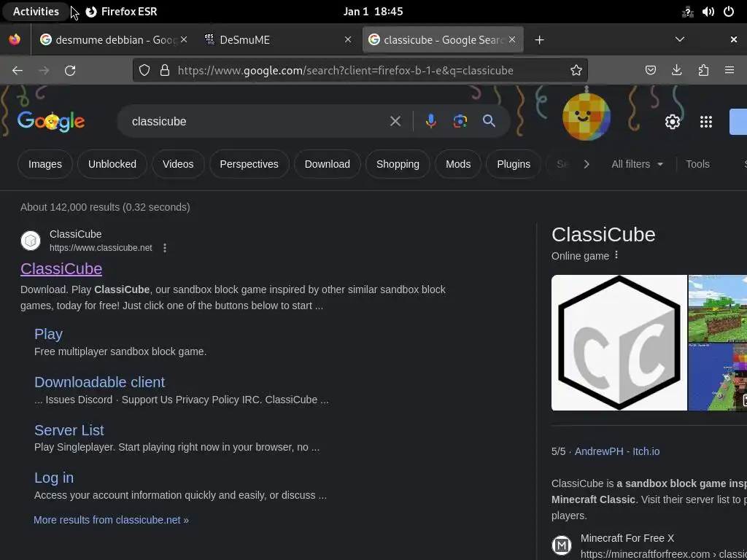
Task: Filter results by Images
Action: 45,164
